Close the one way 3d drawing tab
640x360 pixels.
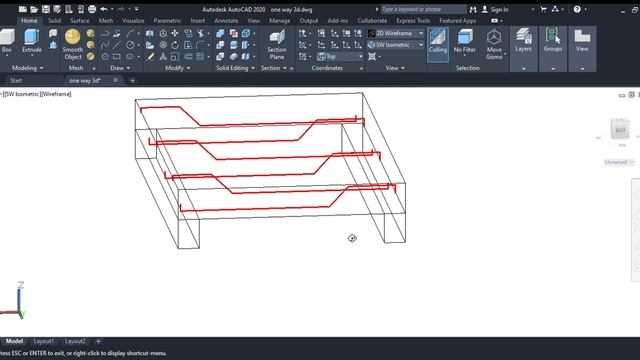pyautogui.click(x=116, y=80)
